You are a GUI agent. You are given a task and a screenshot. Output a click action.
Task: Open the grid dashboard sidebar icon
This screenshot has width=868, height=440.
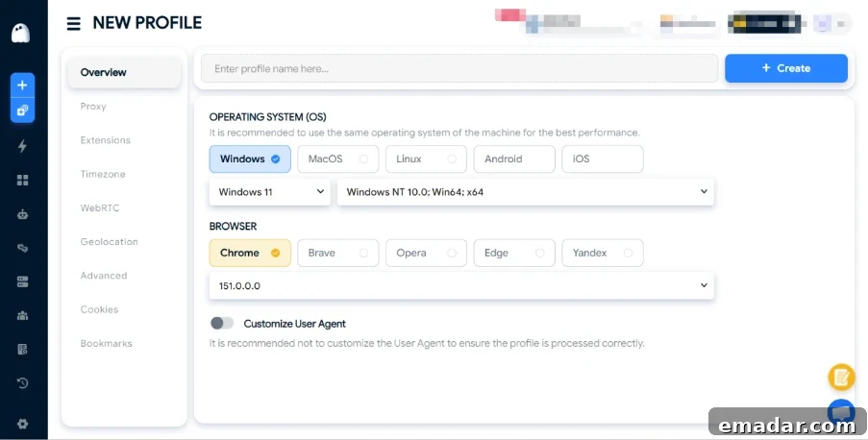click(22, 180)
